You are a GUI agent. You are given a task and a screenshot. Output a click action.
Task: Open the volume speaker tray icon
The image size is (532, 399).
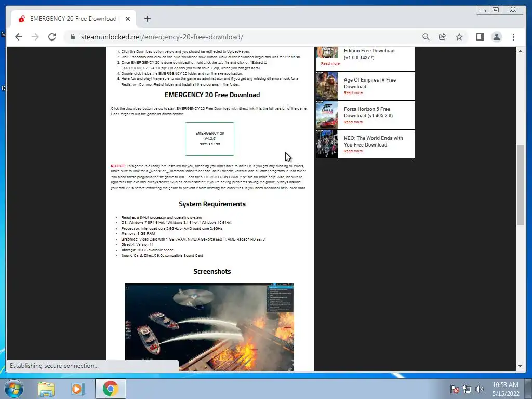(480, 389)
